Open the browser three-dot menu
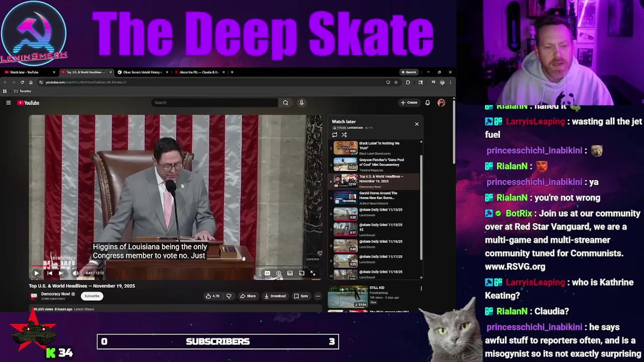Viewport: 644px width, 362px height. 450,82
